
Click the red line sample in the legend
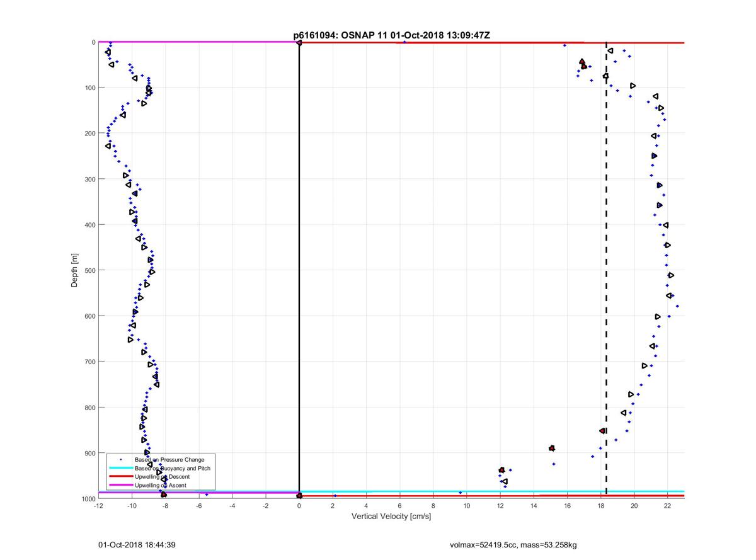(120, 477)
